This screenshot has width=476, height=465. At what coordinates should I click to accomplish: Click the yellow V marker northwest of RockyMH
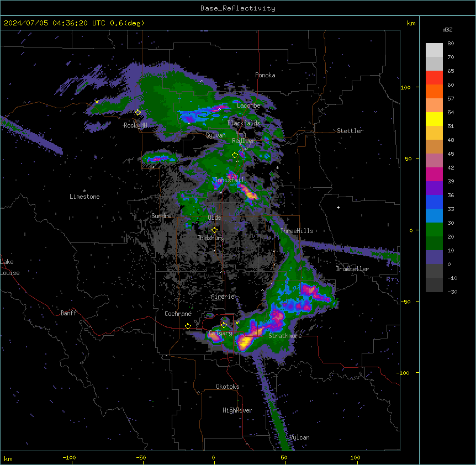point(97,102)
